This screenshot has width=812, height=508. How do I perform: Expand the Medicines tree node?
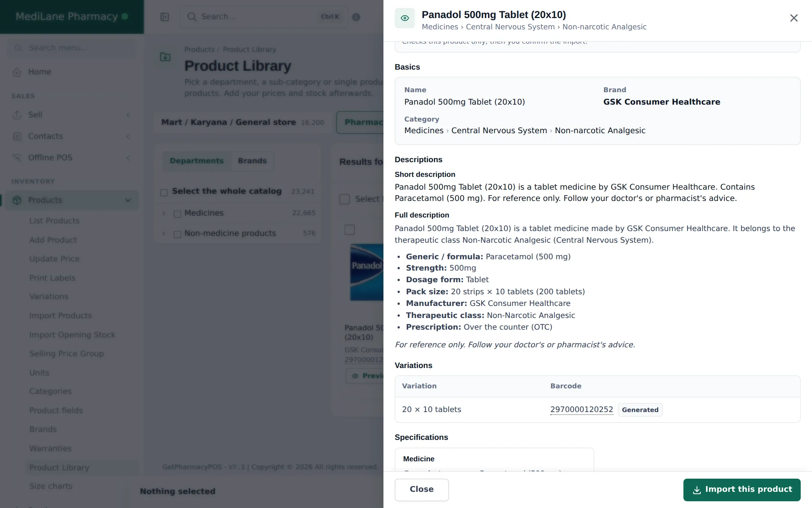tap(164, 213)
